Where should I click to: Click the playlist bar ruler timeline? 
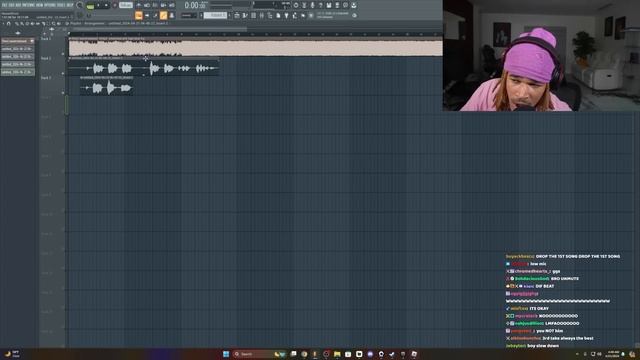[x=255, y=34]
